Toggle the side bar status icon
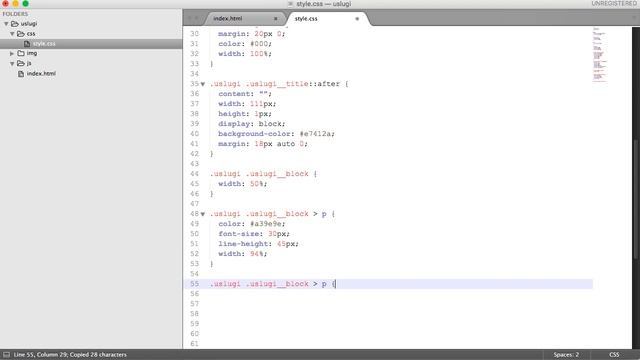Screen dimensions: 640x360 pos(7,355)
